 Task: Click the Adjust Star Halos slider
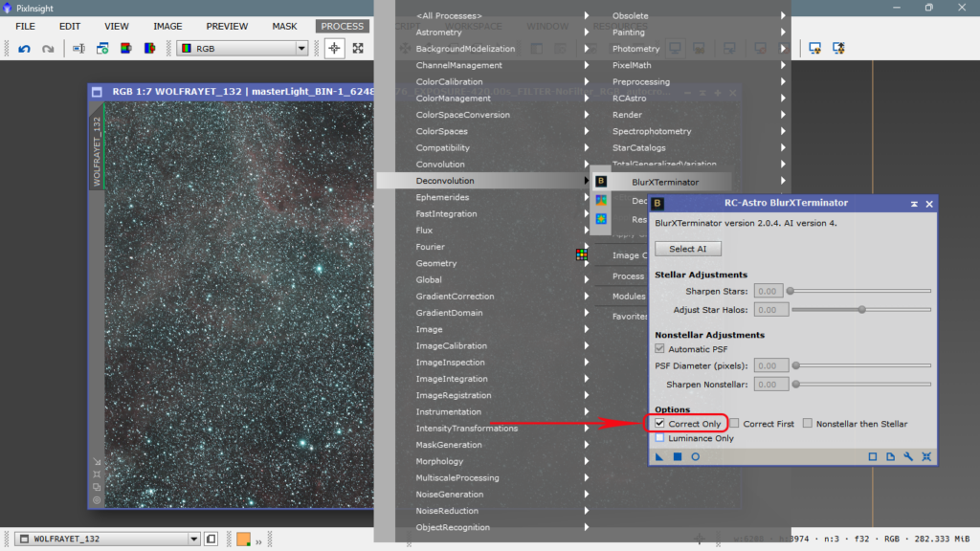coord(860,310)
